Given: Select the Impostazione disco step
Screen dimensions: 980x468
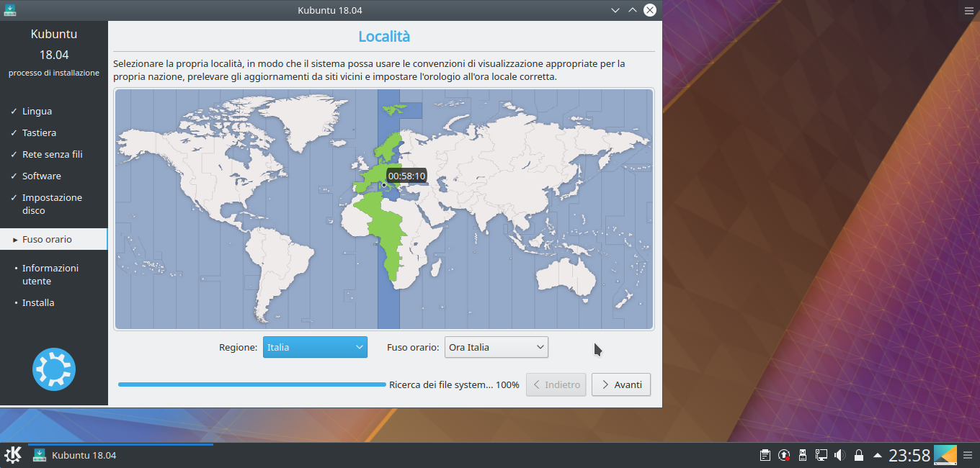Looking at the screenshot, I should click(52, 204).
